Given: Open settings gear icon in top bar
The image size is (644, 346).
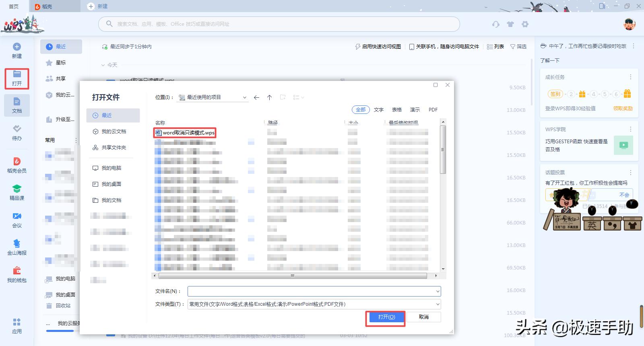Looking at the screenshot, I should [525, 24].
